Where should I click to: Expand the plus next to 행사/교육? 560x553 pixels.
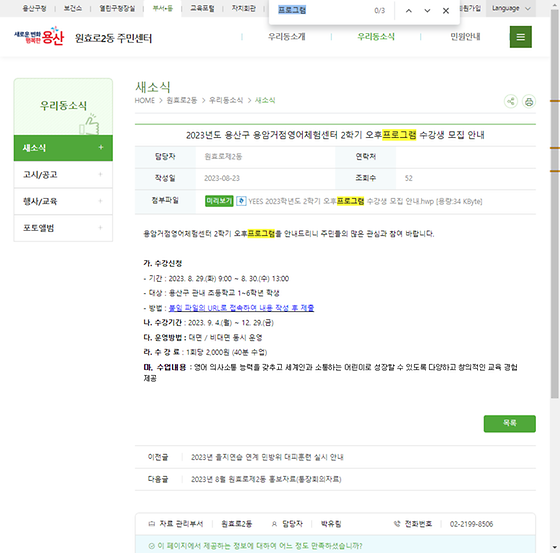(100, 201)
